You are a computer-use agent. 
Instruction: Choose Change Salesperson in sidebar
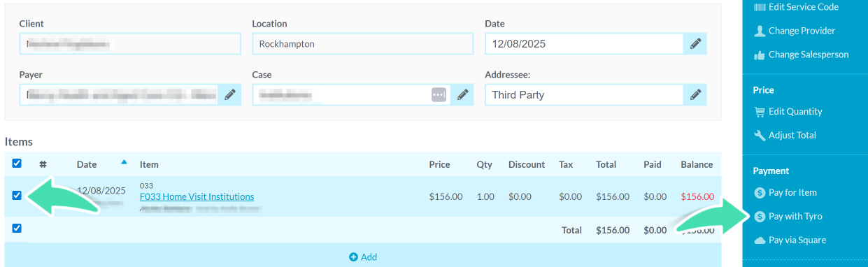tap(809, 55)
